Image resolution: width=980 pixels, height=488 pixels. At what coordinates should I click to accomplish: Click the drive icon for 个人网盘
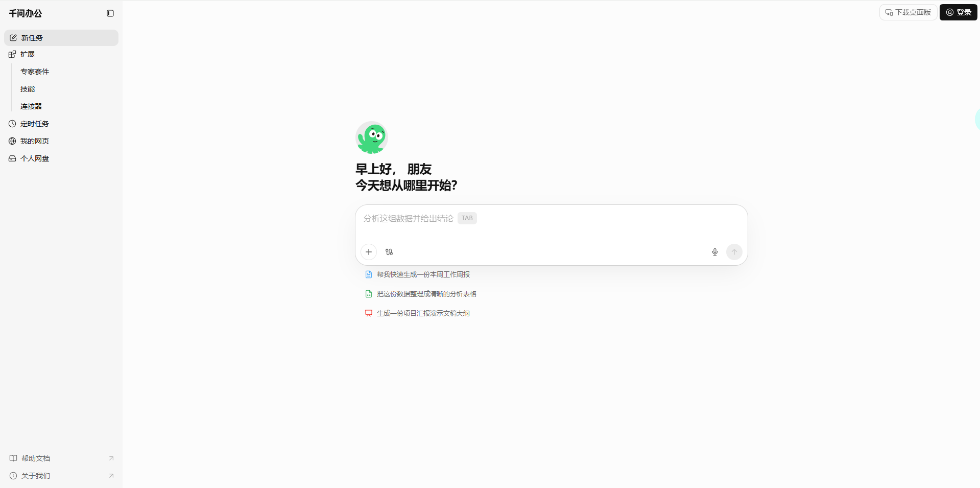(12, 158)
